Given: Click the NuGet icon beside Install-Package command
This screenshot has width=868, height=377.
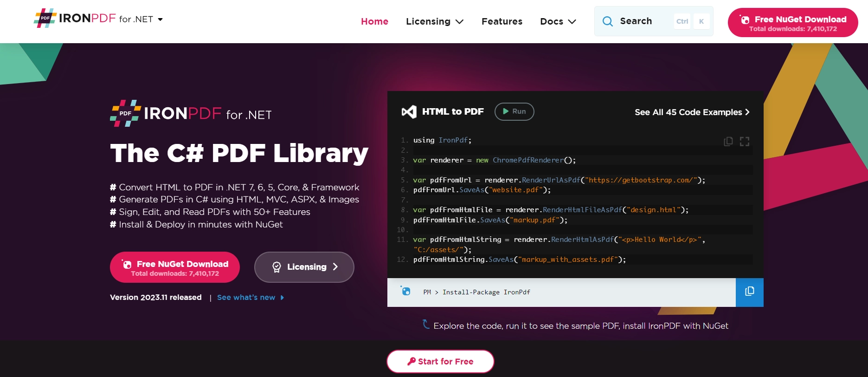Looking at the screenshot, I should coord(405,291).
